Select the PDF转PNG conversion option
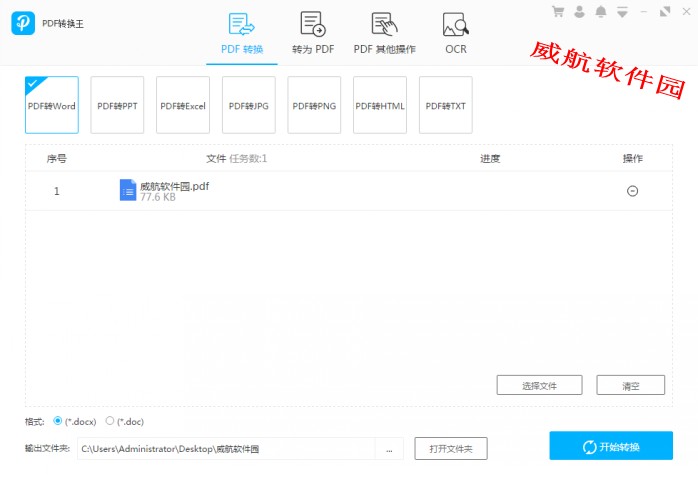 click(314, 105)
